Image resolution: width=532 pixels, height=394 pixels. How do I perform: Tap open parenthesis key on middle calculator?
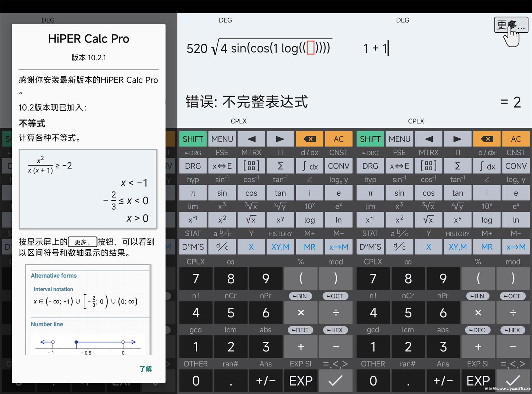(x=301, y=279)
